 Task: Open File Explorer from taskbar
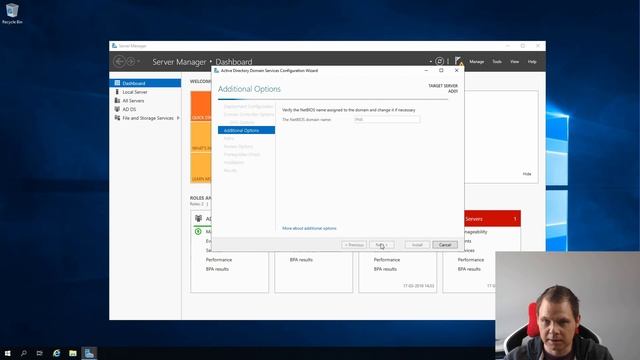tap(73, 353)
